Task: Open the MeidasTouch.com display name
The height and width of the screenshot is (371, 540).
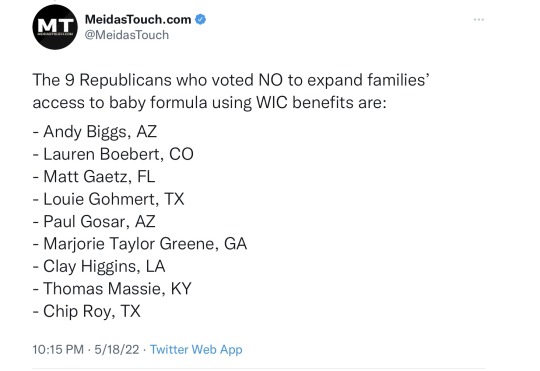Action: point(138,19)
